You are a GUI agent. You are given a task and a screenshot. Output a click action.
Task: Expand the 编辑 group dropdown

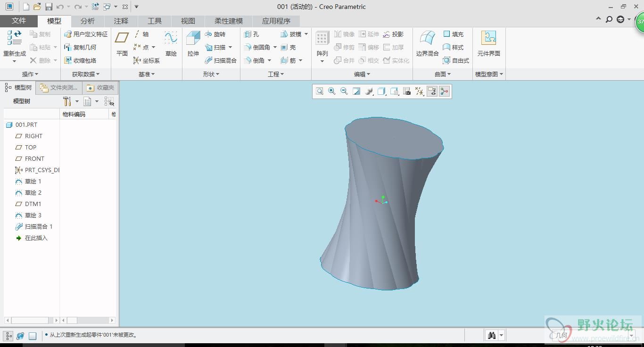tap(362, 74)
